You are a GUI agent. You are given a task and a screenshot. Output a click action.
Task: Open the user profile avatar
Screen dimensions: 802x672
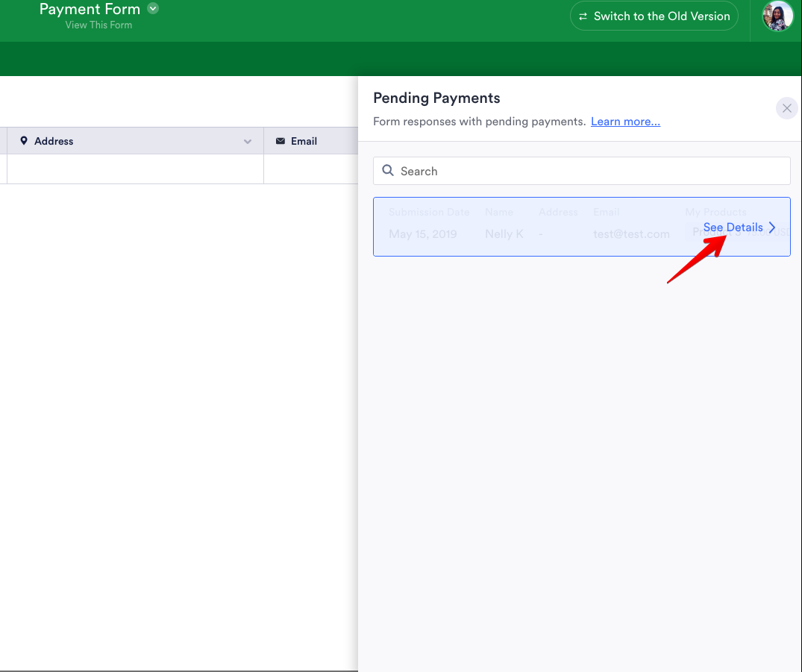(777, 16)
